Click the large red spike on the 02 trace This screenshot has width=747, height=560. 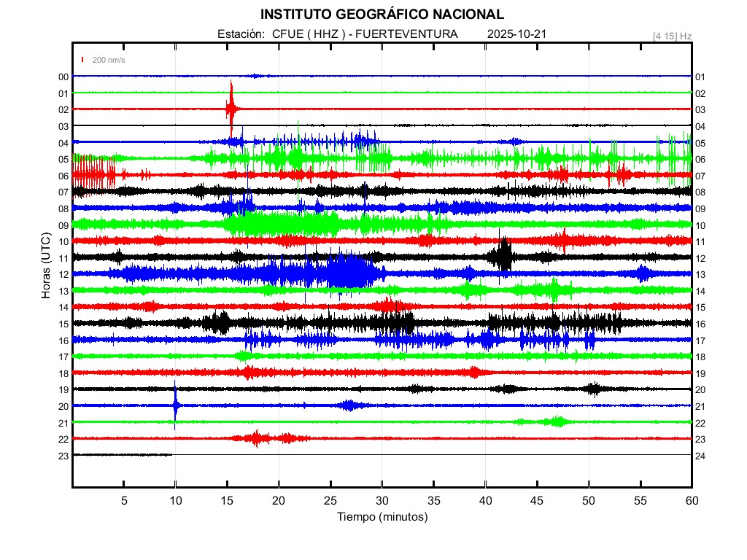(x=231, y=109)
